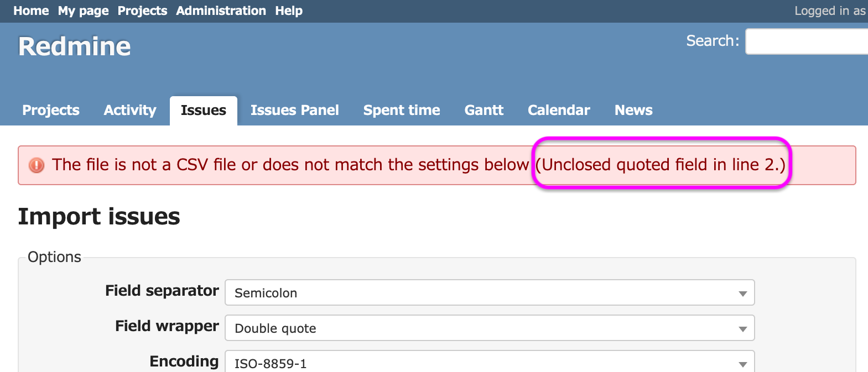The width and height of the screenshot is (868, 372).
Task: Select the Issues tab
Action: tap(204, 110)
